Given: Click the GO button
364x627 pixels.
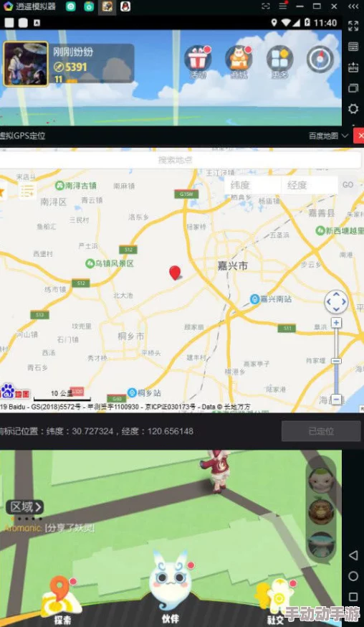Looking at the screenshot, I should click(348, 185).
